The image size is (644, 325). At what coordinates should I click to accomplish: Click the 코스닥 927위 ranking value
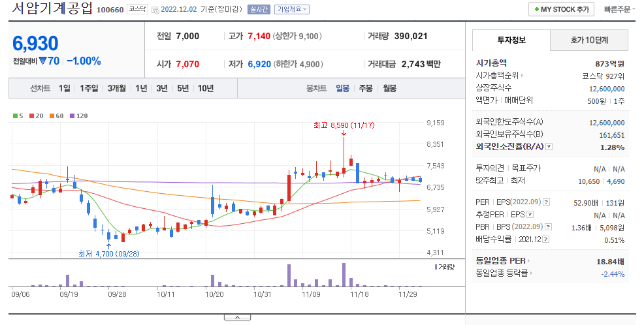pos(604,76)
